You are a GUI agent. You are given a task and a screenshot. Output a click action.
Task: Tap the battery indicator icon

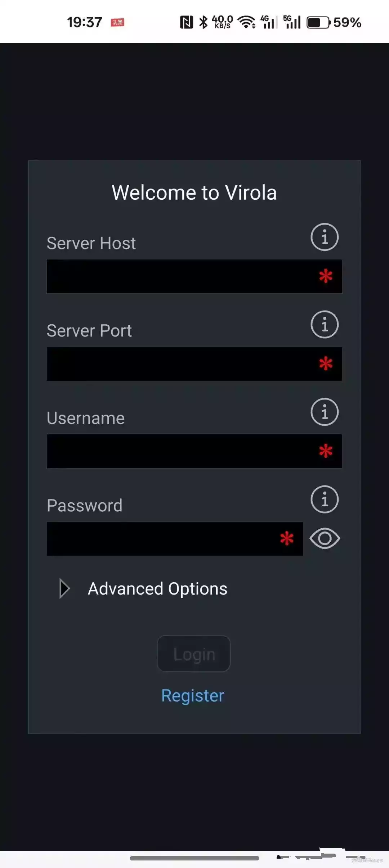pyautogui.click(x=318, y=22)
